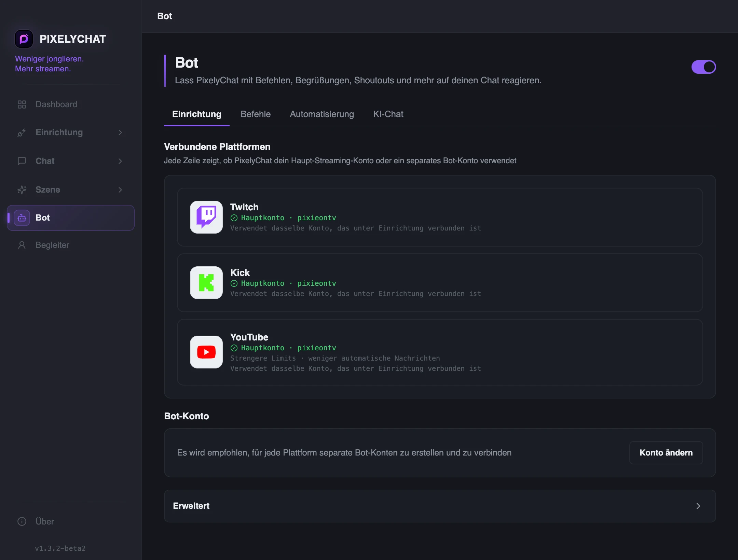The width and height of the screenshot is (738, 560).
Task: Click the large Bot page heading
Action: pos(187,63)
